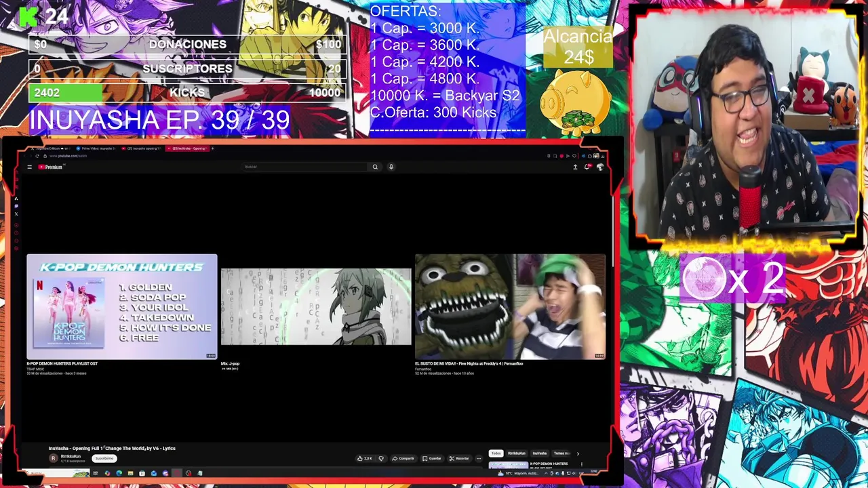
Task: Select the active InuYasha - Opening tab
Action: (186, 148)
